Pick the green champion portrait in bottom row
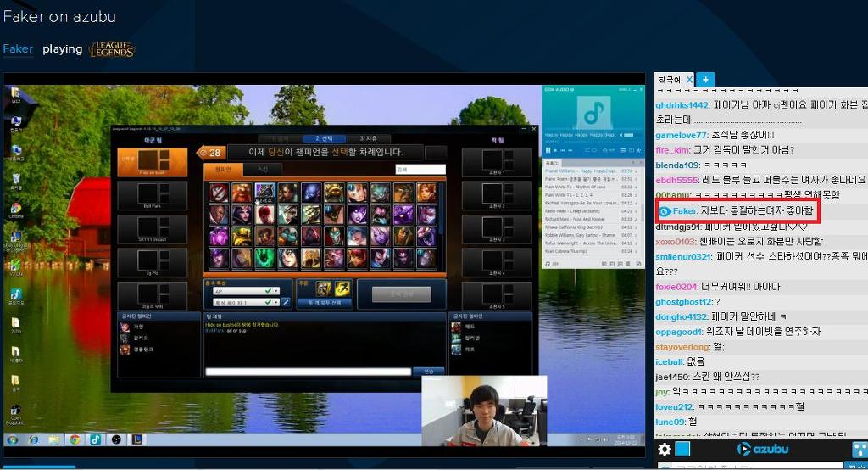The image size is (868, 470). tap(264, 259)
